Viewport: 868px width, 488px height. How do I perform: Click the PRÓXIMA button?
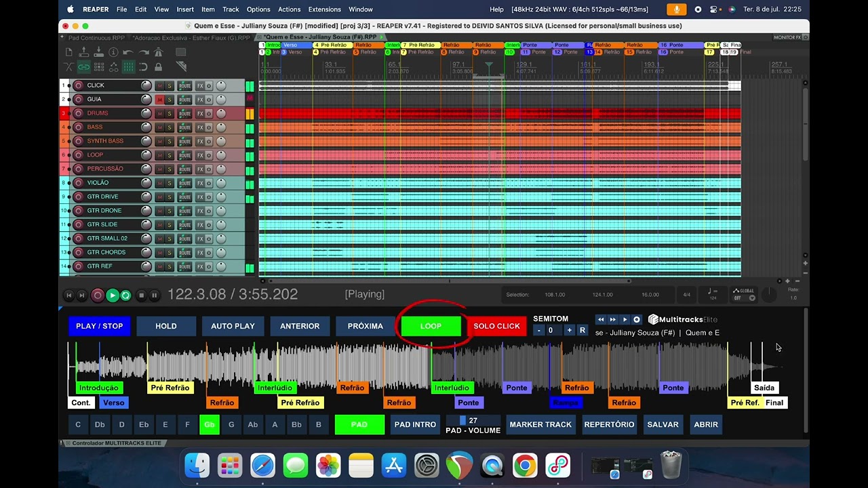(366, 326)
